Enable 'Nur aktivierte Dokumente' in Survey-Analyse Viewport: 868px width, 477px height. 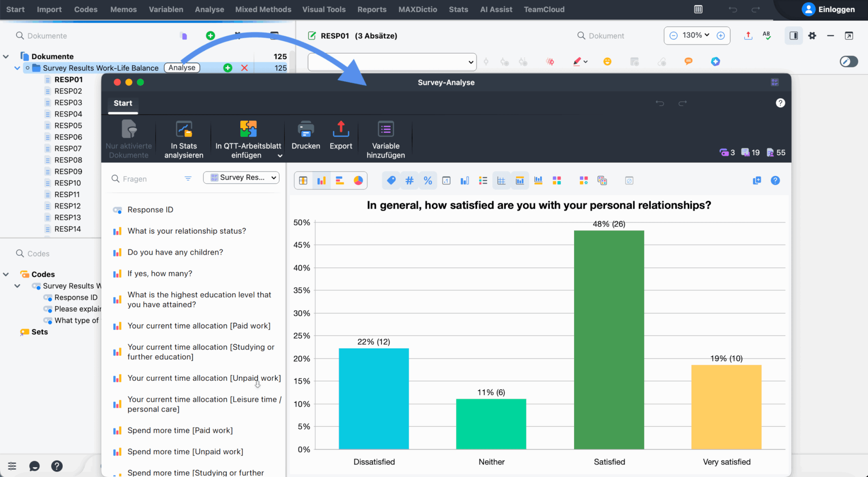point(128,138)
